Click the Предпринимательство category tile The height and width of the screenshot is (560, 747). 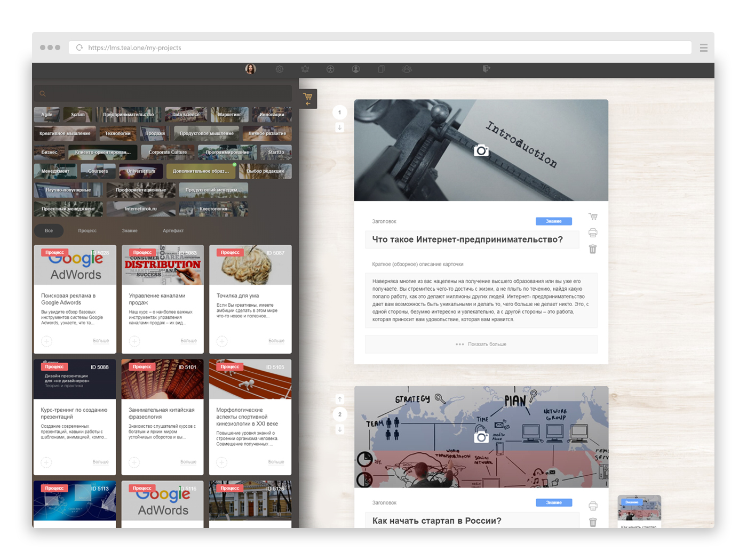(x=128, y=114)
